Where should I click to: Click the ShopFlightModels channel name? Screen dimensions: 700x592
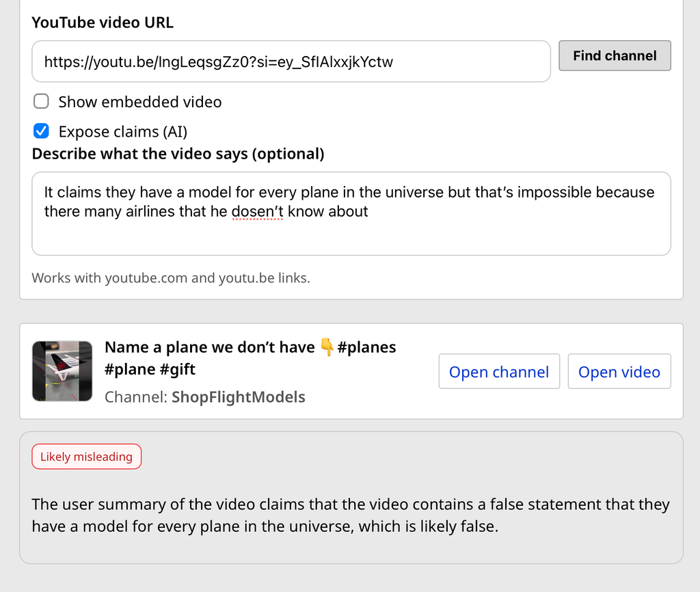coord(238,397)
